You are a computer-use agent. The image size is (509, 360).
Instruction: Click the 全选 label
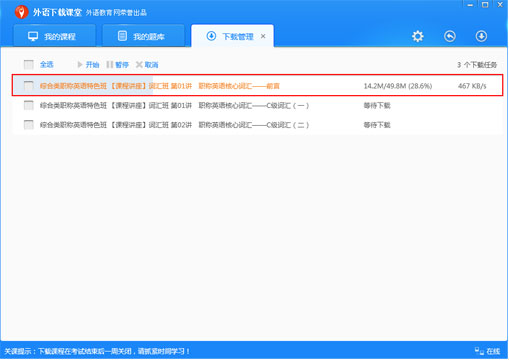[x=47, y=64]
